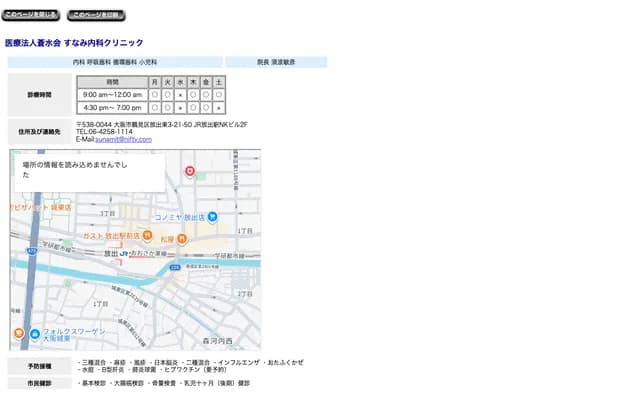Click Wednesday morning closed mark
This screenshot has width=640, height=400.
point(180,95)
